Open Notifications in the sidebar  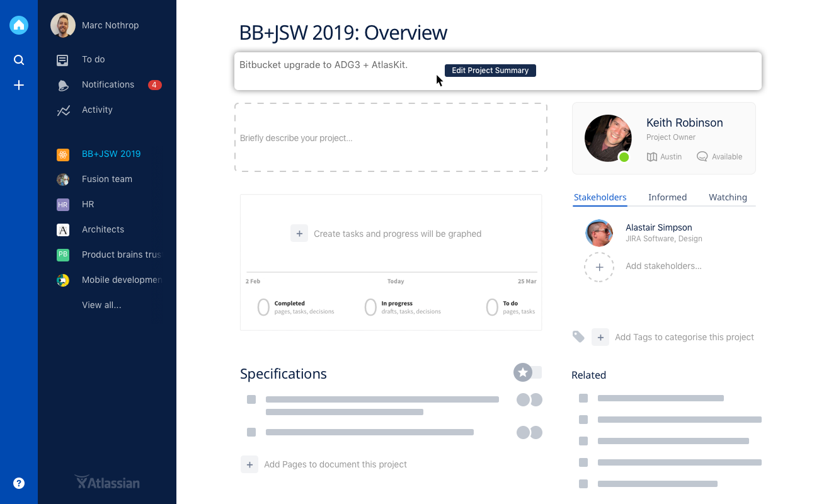click(x=108, y=84)
